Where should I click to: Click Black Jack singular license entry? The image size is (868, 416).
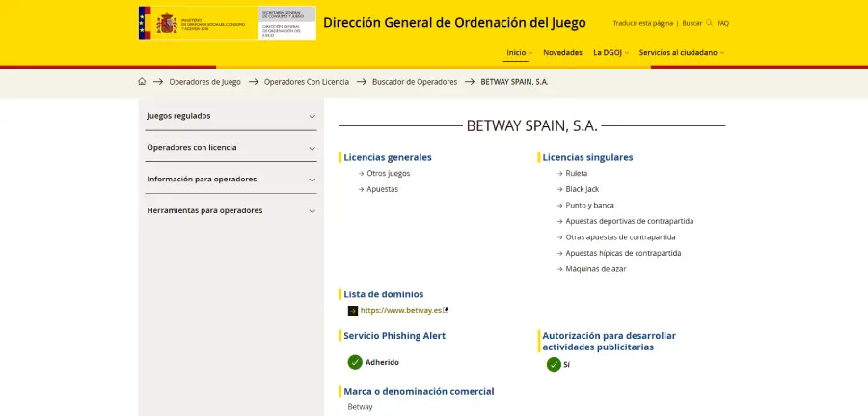coord(582,189)
